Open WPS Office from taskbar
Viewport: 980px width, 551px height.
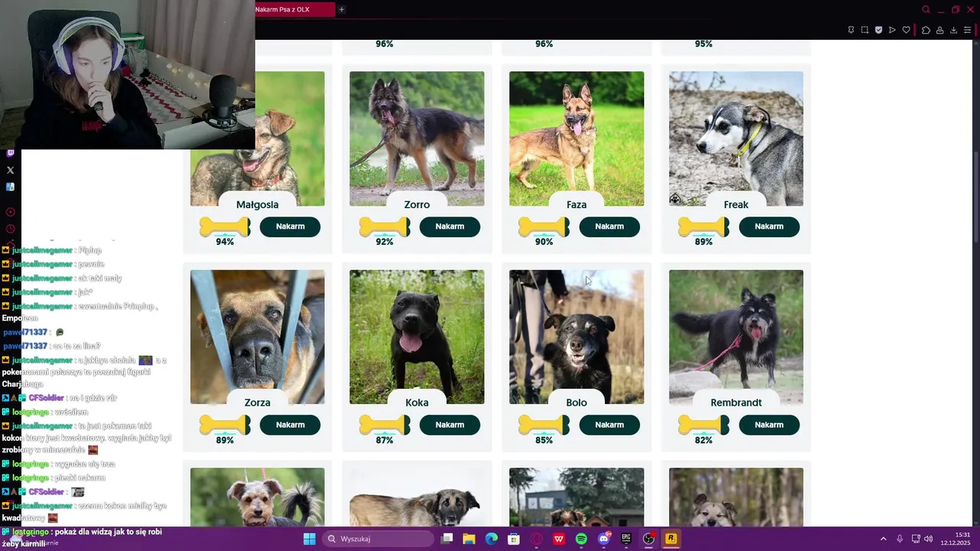(x=559, y=539)
